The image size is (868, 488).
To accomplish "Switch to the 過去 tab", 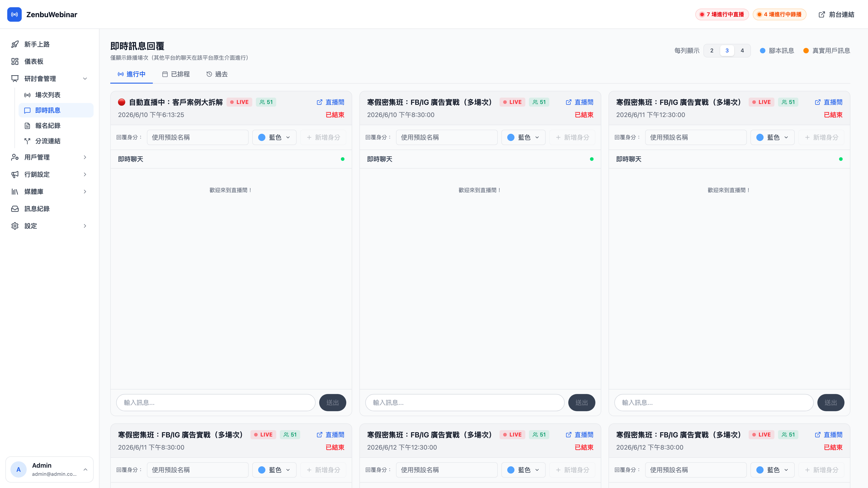I will click(217, 74).
